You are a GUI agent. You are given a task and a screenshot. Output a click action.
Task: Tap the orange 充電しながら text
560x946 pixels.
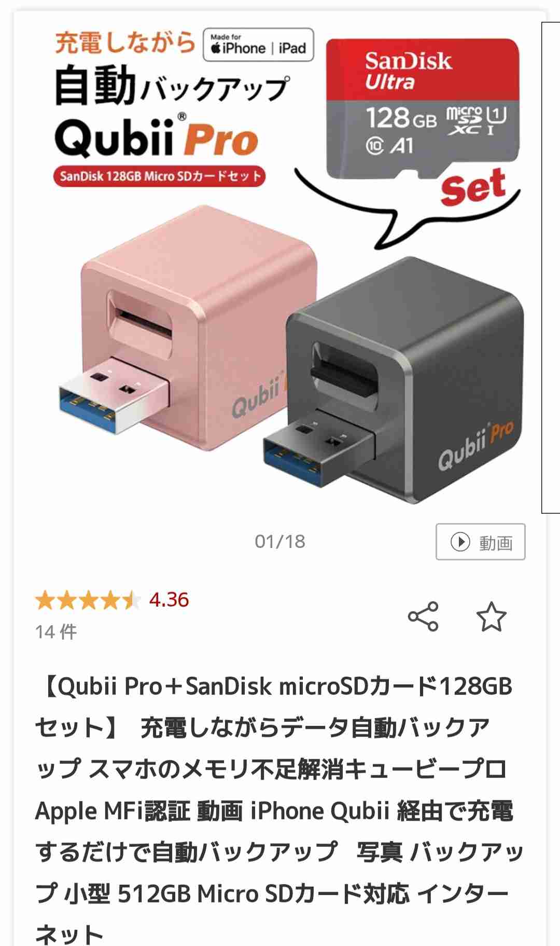click(125, 43)
